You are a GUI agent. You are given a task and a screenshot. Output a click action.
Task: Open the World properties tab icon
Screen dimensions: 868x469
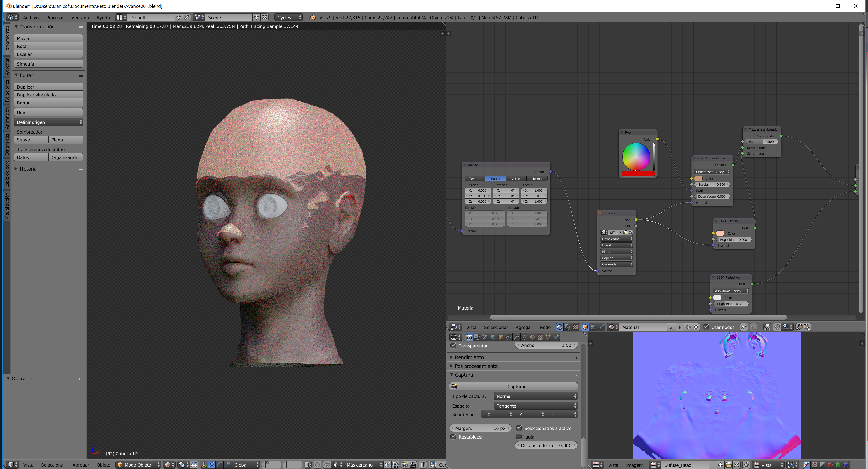click(x=493, y=337)
